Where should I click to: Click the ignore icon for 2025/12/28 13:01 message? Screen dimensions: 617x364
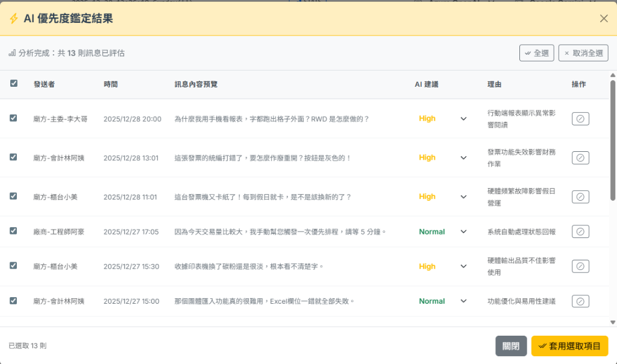pos(580,158)
